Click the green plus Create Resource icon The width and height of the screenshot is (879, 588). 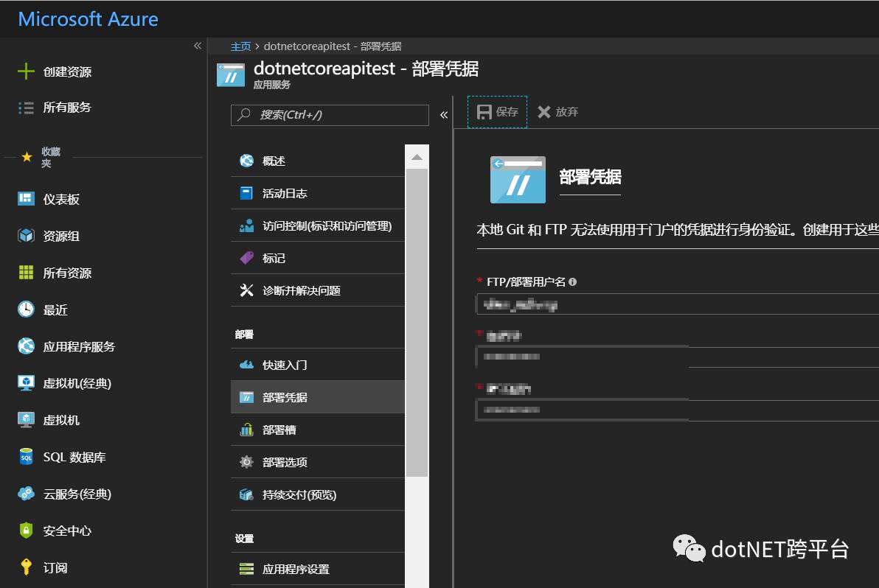coord(26,71)
